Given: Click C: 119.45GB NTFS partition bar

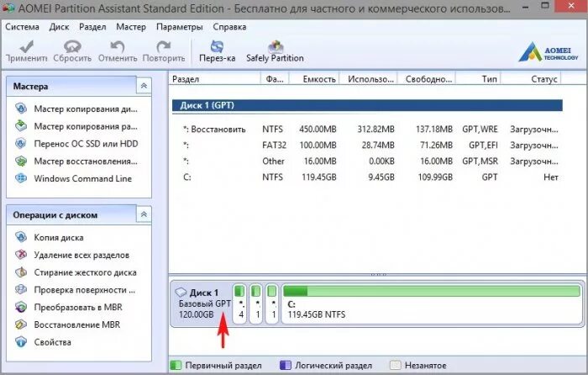Looking at the screenshot, I should coord(431,304).
